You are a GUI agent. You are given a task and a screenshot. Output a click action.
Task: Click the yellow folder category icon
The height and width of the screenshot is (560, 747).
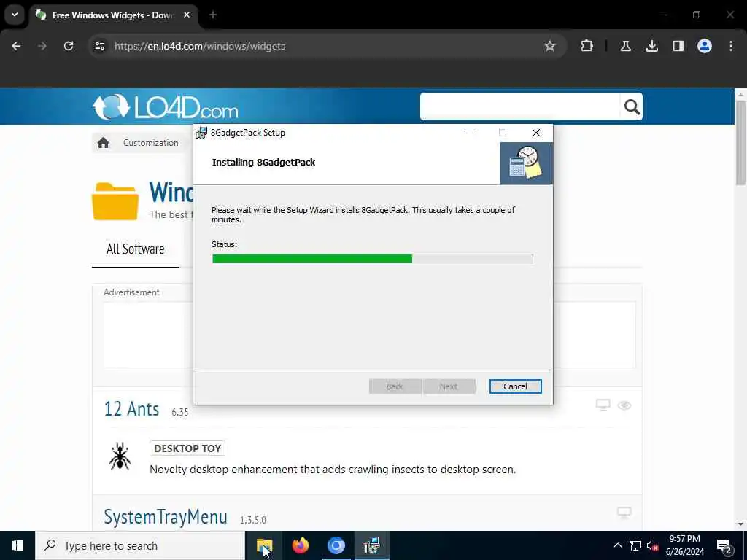[115, 201]
